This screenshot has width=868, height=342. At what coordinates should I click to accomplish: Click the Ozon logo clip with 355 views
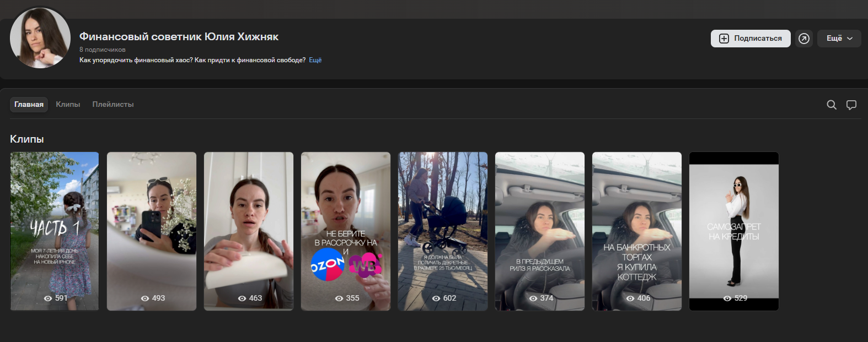point(346,231)
